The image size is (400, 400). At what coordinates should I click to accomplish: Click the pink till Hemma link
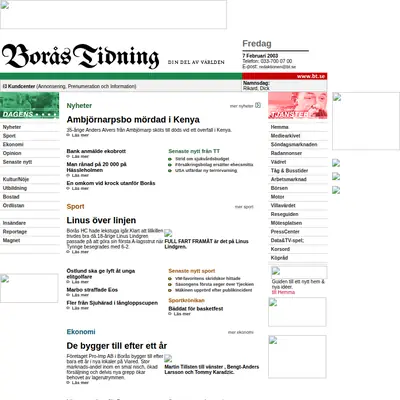tap(283, 292)
